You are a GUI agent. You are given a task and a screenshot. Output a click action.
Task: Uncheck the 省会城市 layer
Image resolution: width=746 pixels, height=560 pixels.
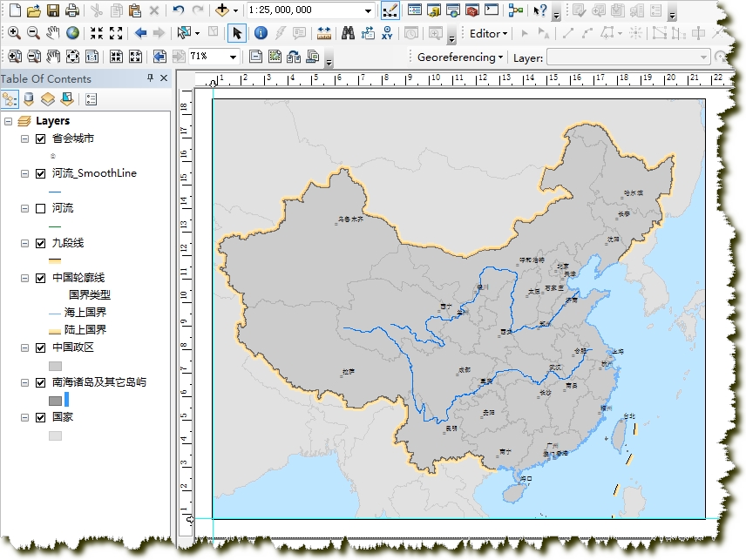point(40,138)
